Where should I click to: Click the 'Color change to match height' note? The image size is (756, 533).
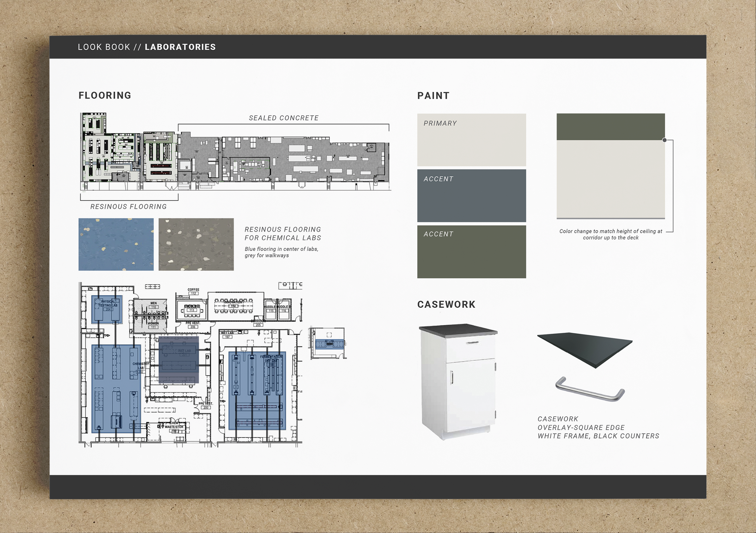(x=611, y=234)
